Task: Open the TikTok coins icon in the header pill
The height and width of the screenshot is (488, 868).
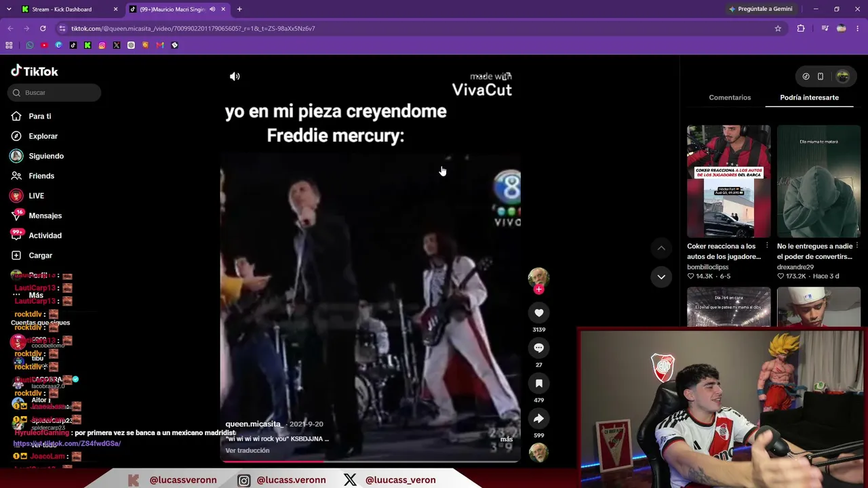Action: coord(806,77)
